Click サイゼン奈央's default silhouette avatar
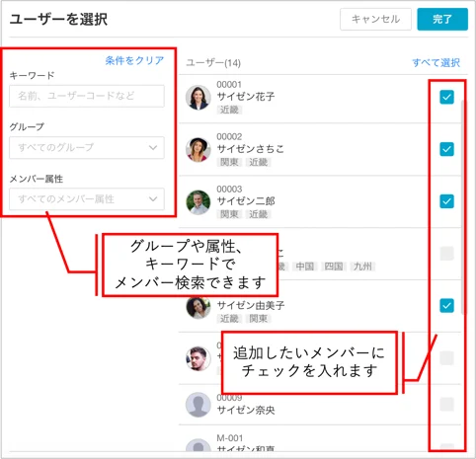The height and width of the screenshot is (459, 476). (x=198, y=405)
